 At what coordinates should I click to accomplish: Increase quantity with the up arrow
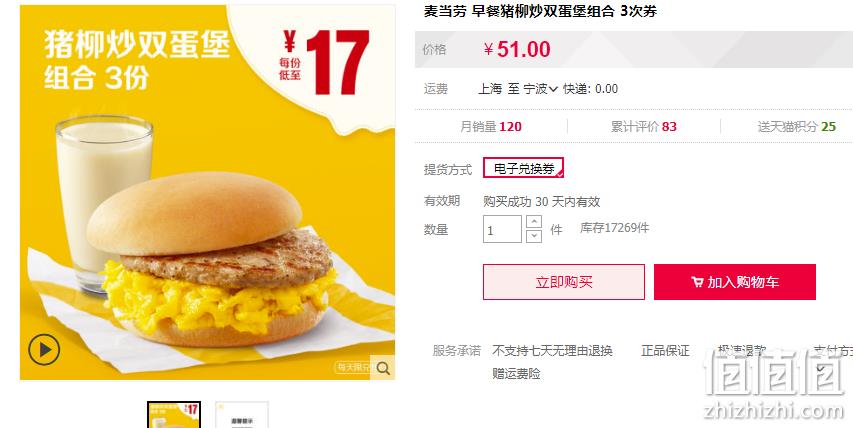click(x=534, y=222)
